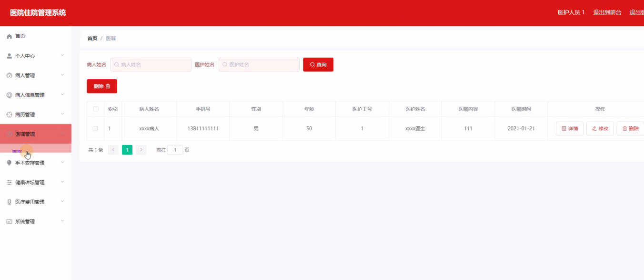Click the 查询 search button
The width and height of the screenshot is (644, 280).
318,64
